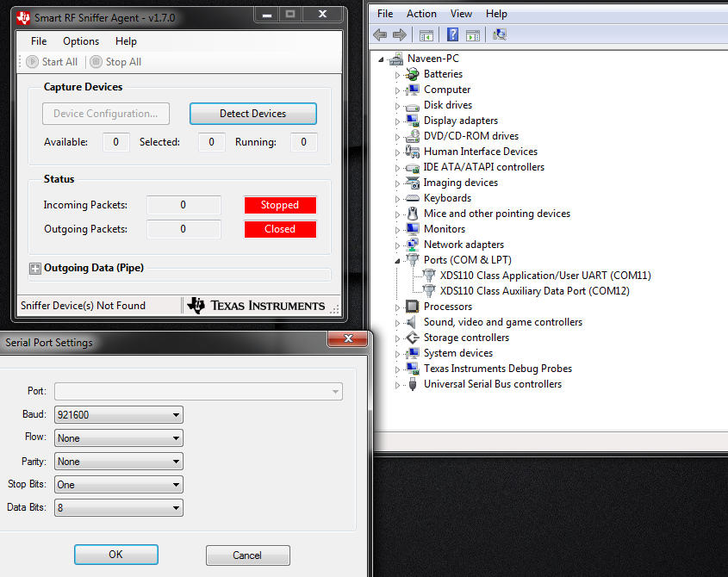
Task: Click the Running devices count field
Action: click(x=303, y=142)
